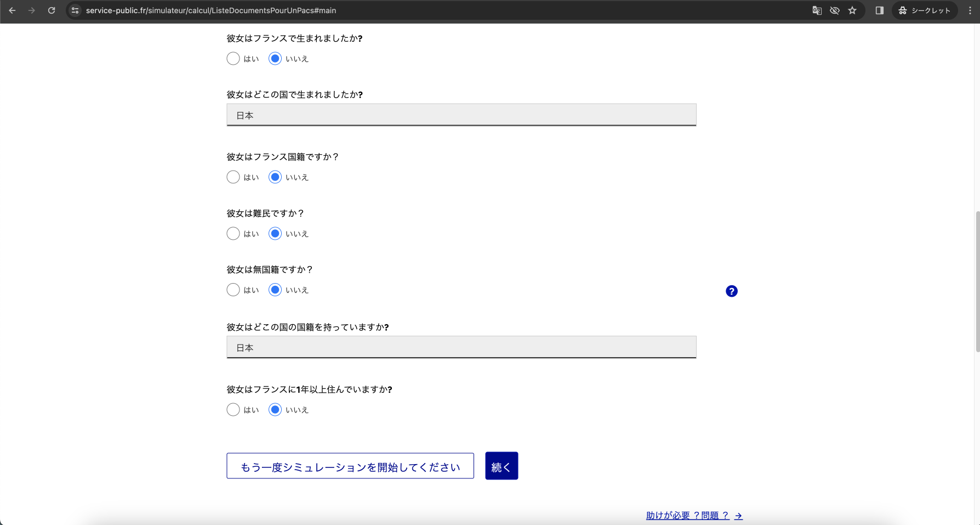Click the 彼女はどこの国の国籍を持っていますか? label
The height and width of the screenshot is (525, 980).
coord(308,327)
